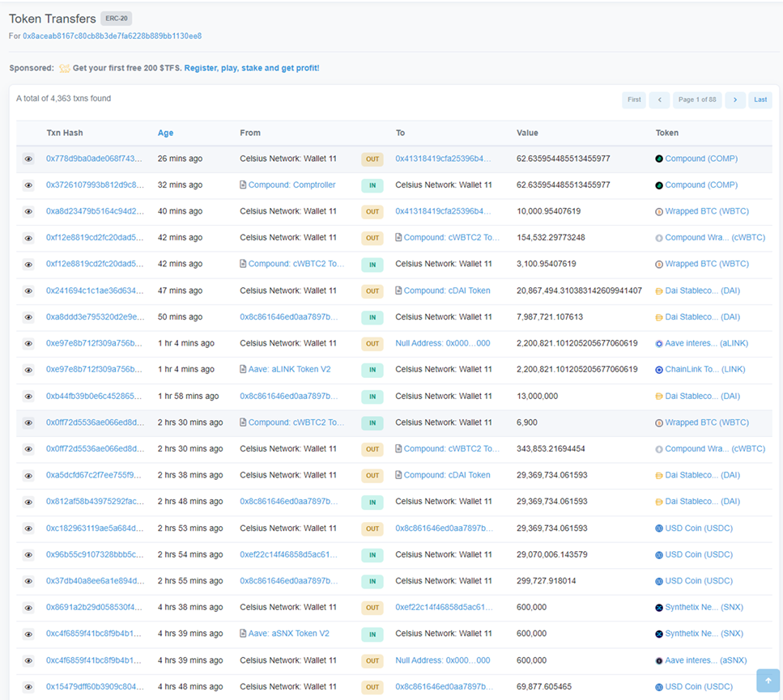Open recipient 0x41318419cfa25396b4 in the 26 mins ago row
The width and height of the screenshot is (783, 700).
pos(443,159)
